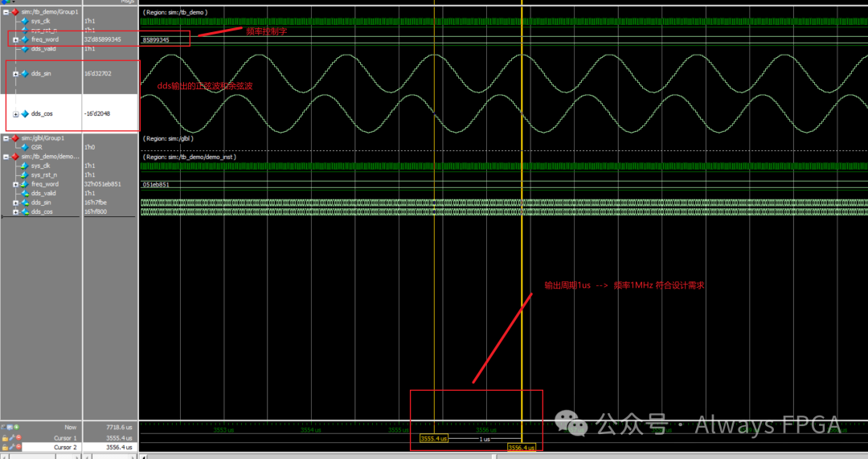Click the red diamond icon of sim:/glbl/Group1
The height and width of the screenshot is (459, 868).
tap(15, 138)
